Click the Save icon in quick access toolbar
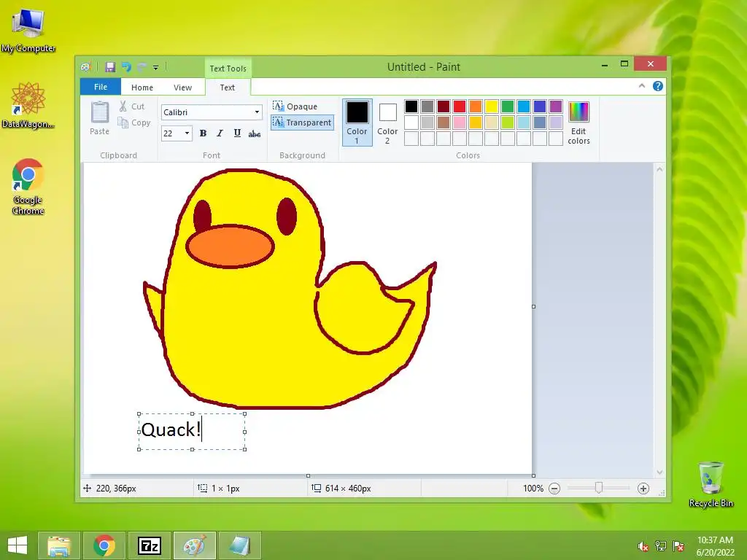 point(110,67)
